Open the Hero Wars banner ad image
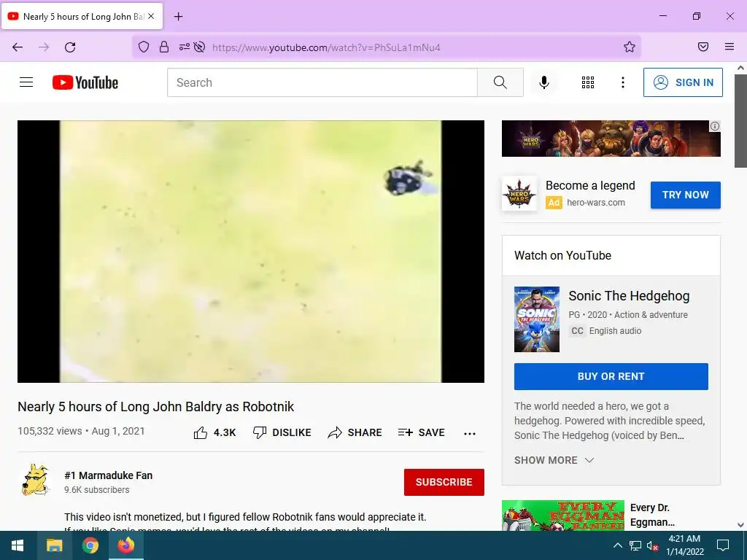The height and width of the screenshot is (560, 747). point(611,138)
